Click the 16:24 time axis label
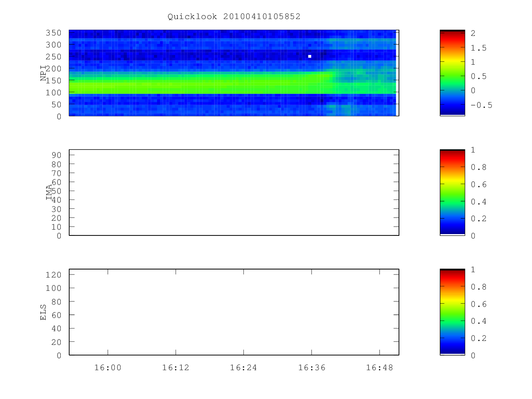The height and width of the screenshot is (399, 532). coord(243,367)
